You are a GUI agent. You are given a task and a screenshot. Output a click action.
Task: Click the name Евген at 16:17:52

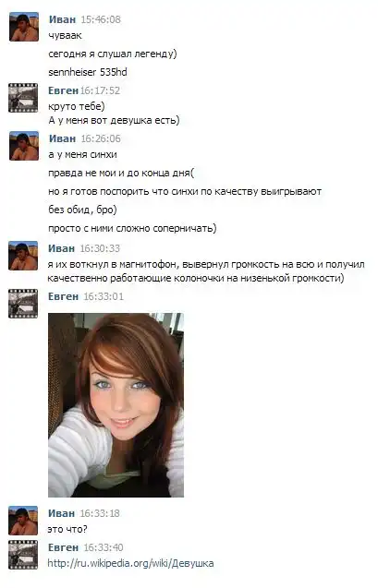pyautogui.click(x=63, y=90)
